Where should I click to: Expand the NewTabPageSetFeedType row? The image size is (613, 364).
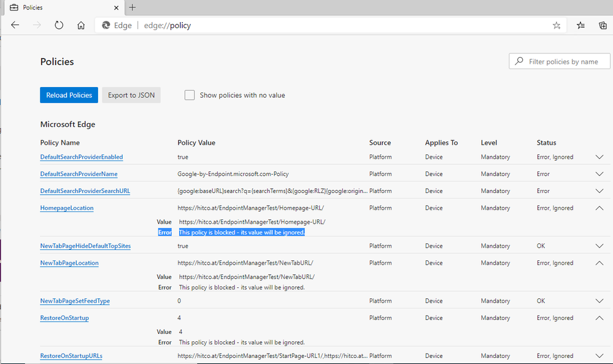click(x=600, y=301)
